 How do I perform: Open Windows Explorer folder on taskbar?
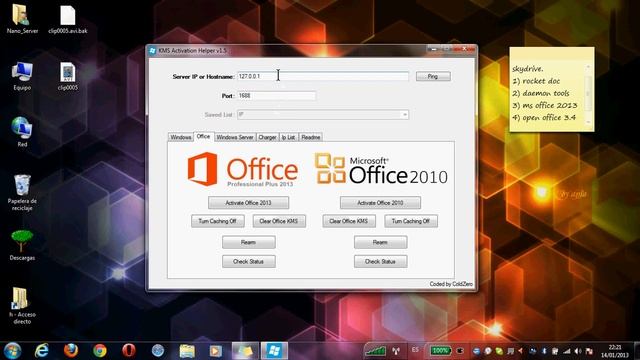[x=187, y=351]
